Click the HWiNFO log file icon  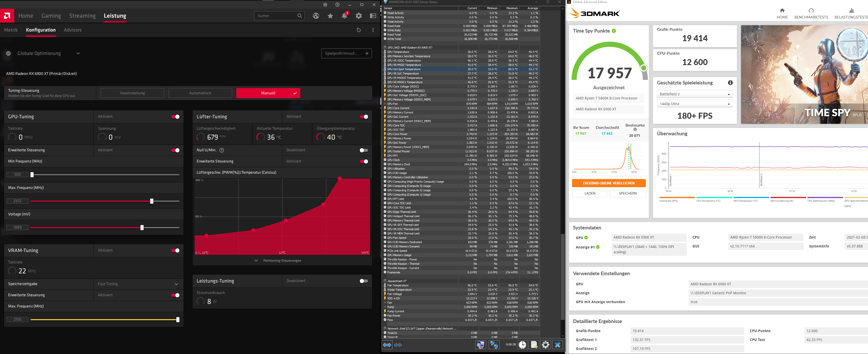click(x=534, y=345)
